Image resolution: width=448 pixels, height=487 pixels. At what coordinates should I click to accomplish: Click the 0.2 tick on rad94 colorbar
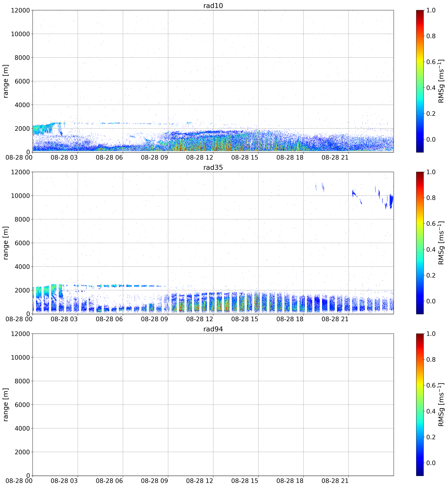(431, 437)
